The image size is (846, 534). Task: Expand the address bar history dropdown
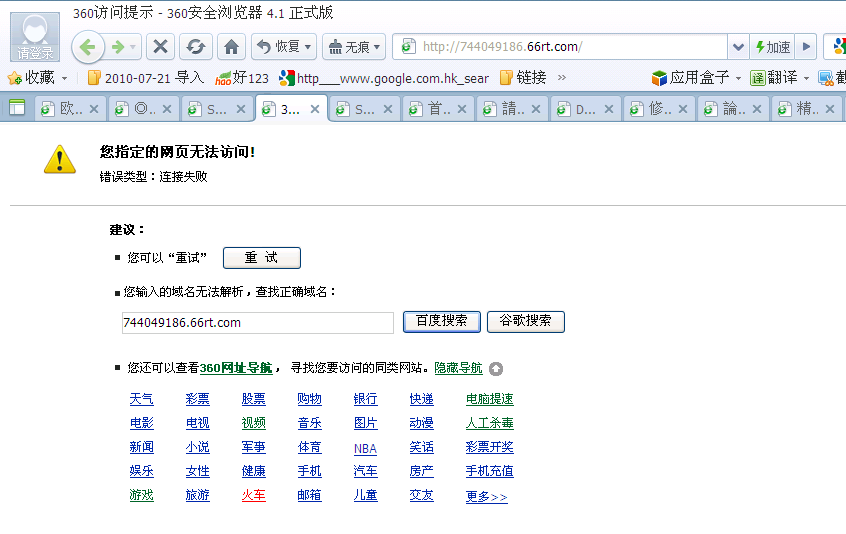pos(738,47)
